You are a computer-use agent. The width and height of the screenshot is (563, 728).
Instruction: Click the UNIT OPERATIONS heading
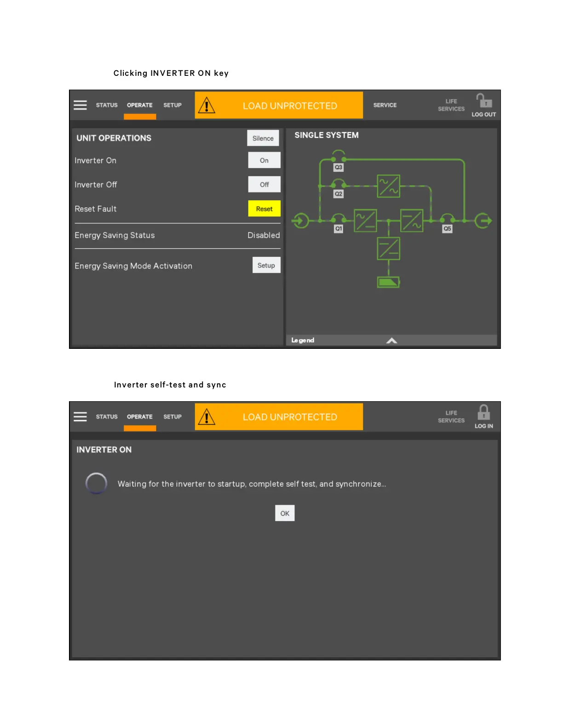(114, 138)
